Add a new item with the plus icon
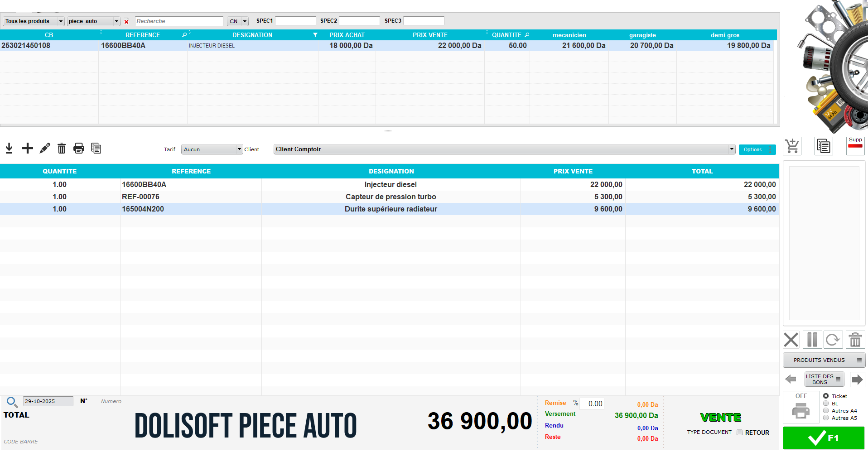868x452 pixels. [28, 148]
